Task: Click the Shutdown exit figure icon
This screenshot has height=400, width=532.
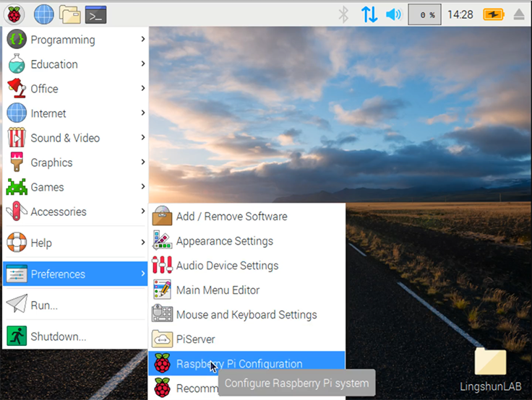Action: 17,336
